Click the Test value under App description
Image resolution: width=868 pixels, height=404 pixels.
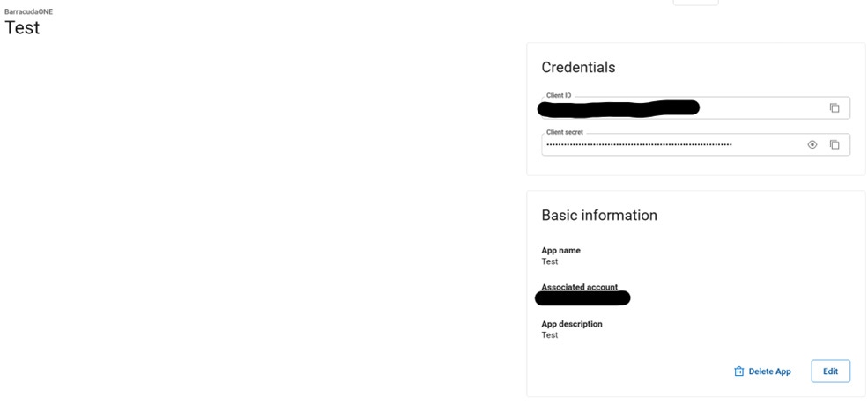click(550, 335)
